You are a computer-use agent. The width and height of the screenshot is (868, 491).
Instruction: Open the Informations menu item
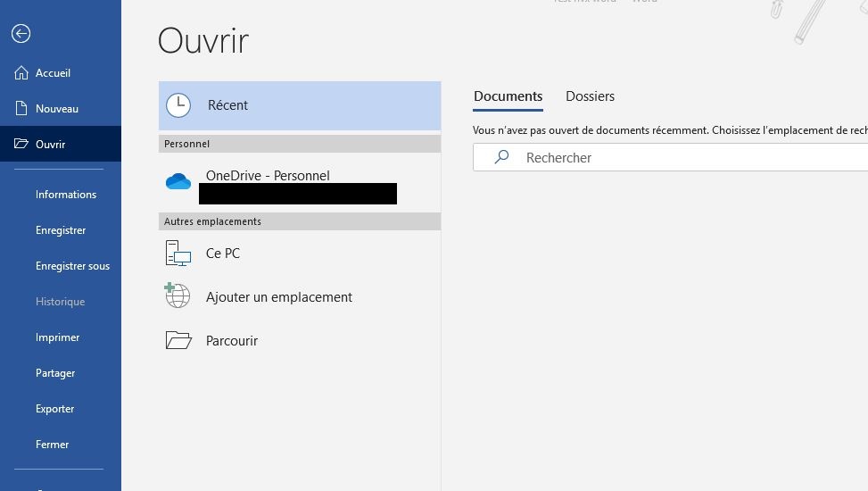(66, 195)
